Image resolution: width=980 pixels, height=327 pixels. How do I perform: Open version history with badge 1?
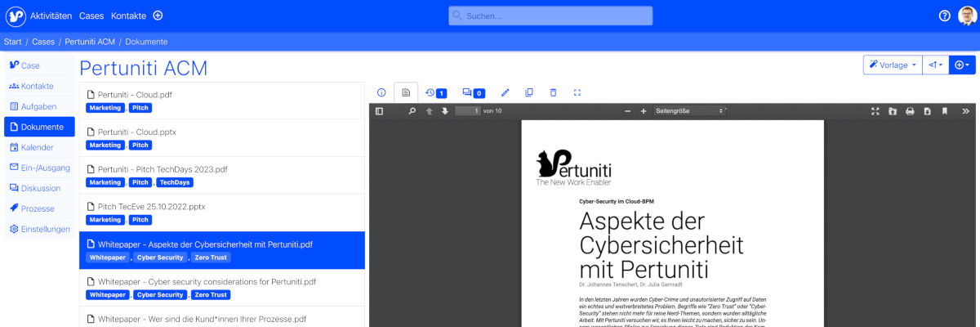click(x=436, y=93)
